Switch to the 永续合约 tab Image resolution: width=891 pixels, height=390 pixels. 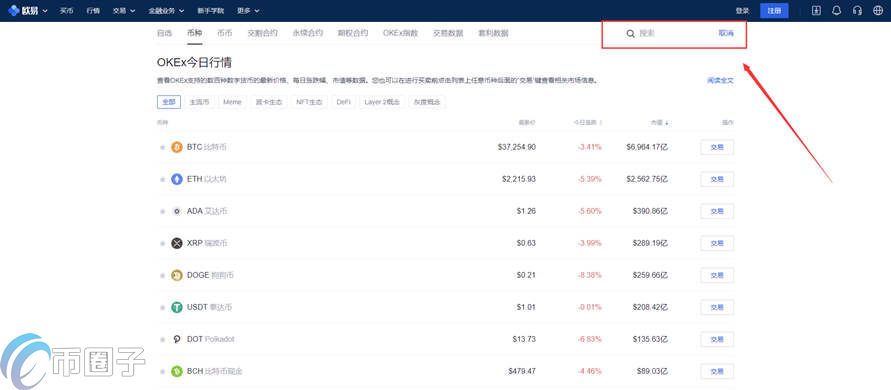click(307, 33)
